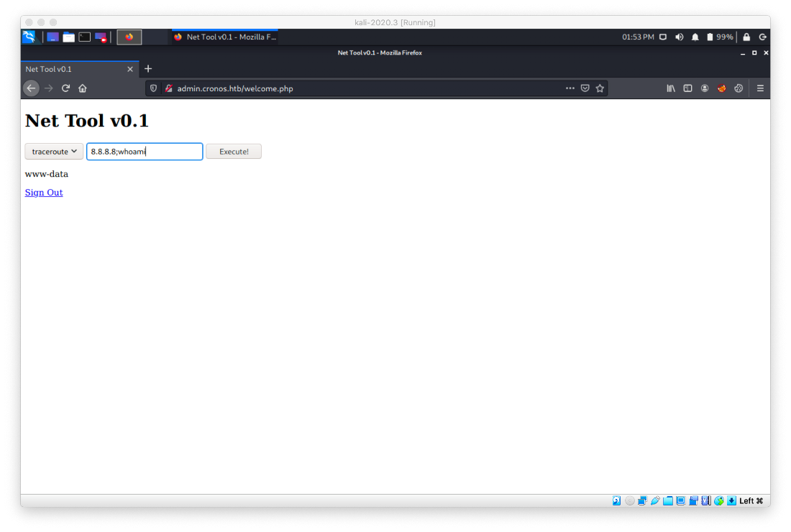Open the tracking protection shield in address bar

pyautogui.click(x=153, y=88)
